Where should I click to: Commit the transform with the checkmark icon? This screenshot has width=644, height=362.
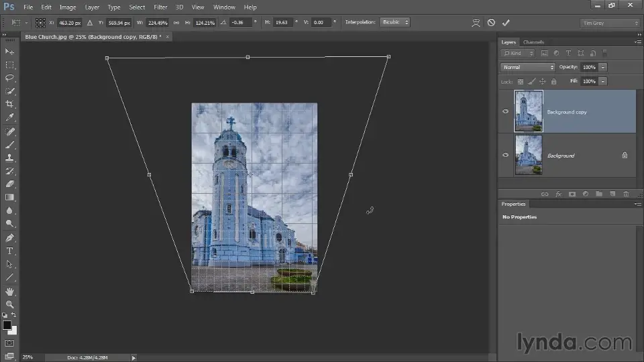pyautogui.click(x=506, y=22)
